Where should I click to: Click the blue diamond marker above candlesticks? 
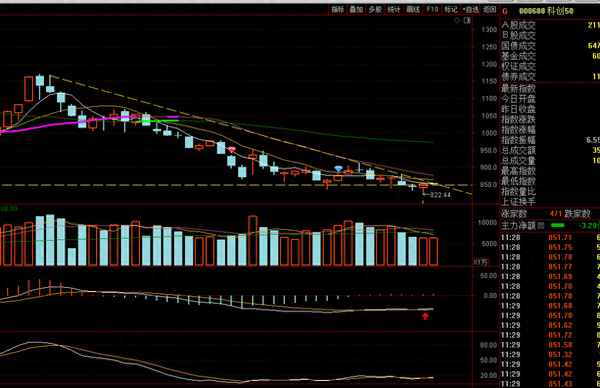338,169
